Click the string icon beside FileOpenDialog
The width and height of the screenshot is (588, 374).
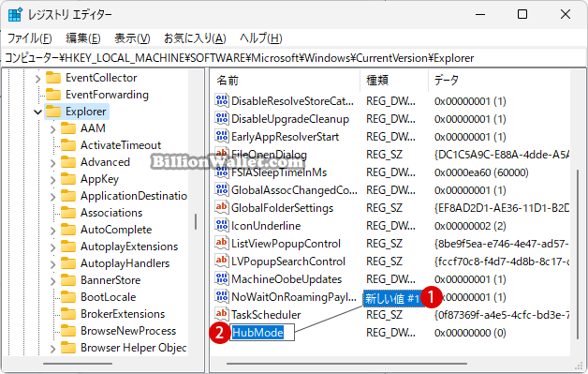click(222, 154)
